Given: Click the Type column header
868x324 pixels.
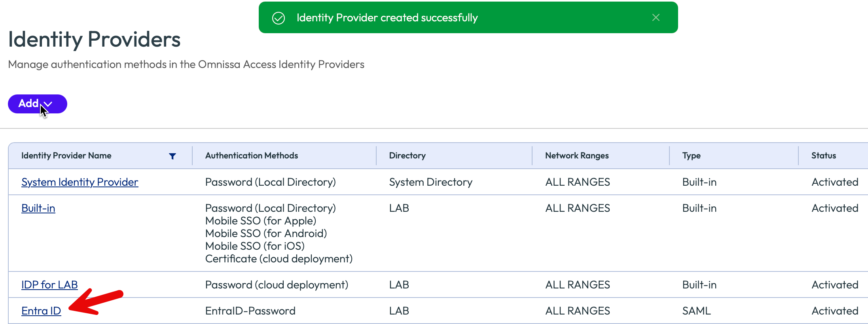Looking at the screenshot, I should (x=691, y=156).
